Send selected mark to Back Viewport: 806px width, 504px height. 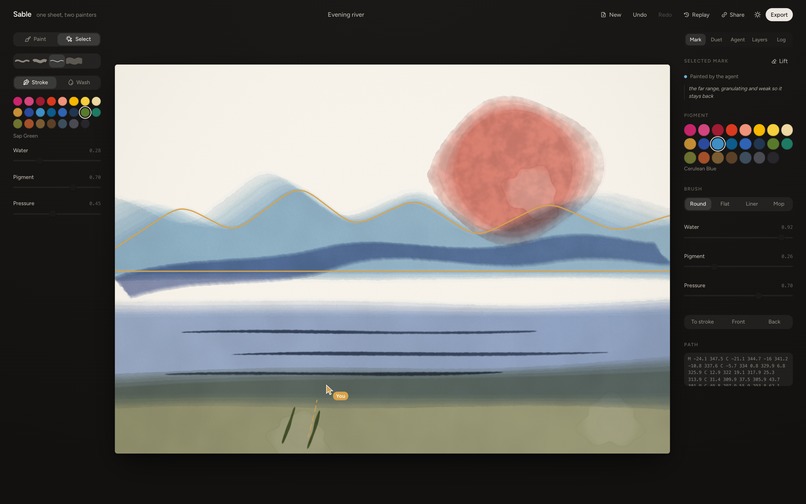tap(774, 322)
